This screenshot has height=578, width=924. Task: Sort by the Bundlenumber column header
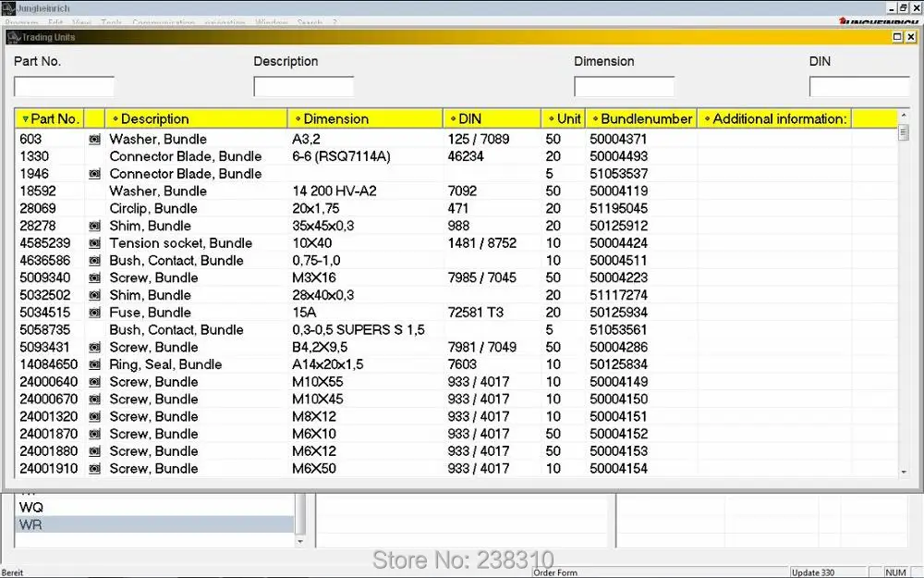click(641, 118)
